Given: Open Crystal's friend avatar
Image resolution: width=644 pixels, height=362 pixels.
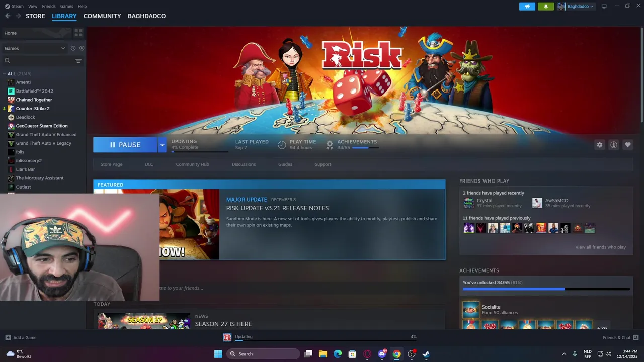Looking at the screenshot, I should 469,203.
